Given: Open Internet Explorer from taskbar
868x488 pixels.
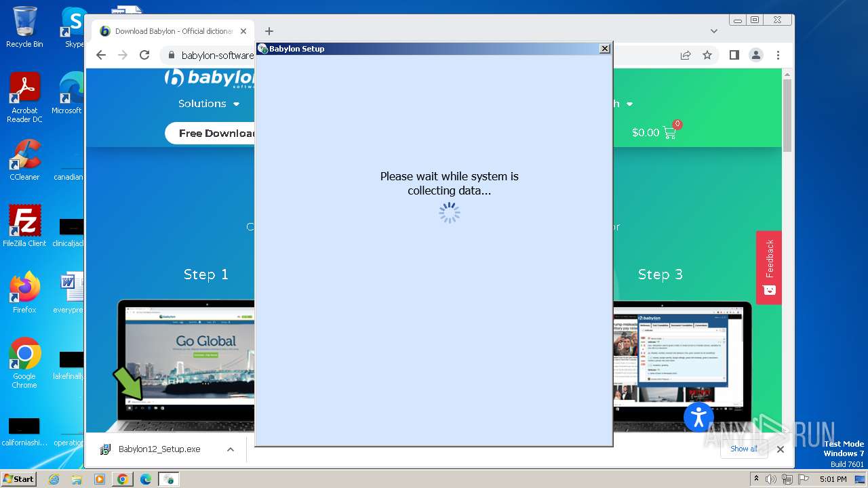Looking at the screenshot, I should (x=54, y=479).
